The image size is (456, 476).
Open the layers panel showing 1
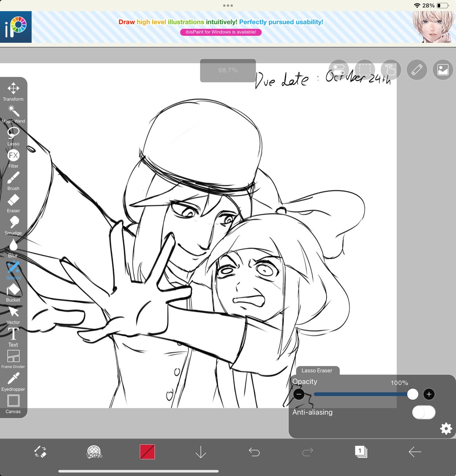point(361,452)
